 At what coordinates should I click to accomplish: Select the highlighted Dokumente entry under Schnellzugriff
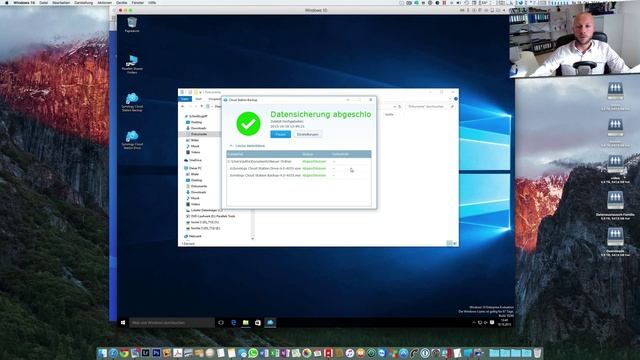pyautogui.click(x=199, y=134)
